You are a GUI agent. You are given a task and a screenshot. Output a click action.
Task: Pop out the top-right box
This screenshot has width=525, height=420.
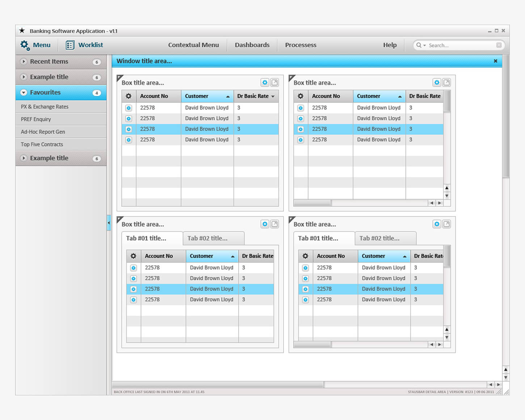click(x=447, y=83)
